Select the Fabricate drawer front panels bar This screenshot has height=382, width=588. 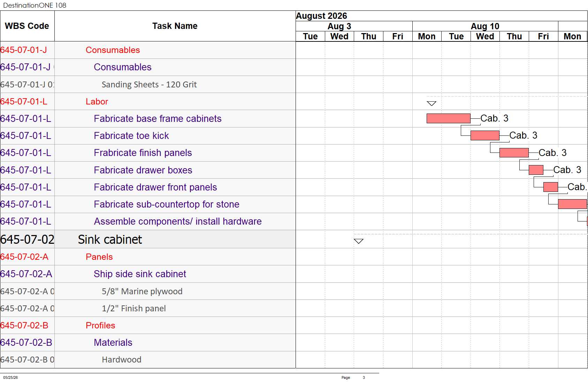coord(551,187)
